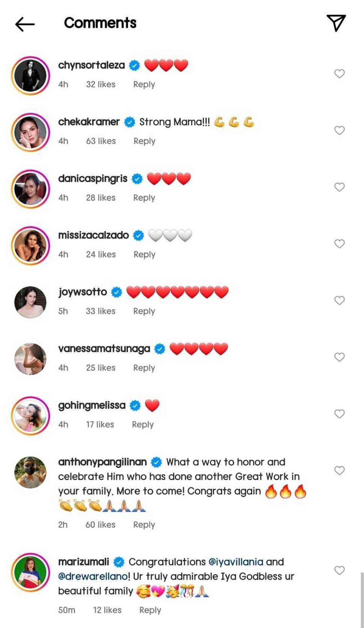Open joywsotto's profile avatar

tap(30, 302)
